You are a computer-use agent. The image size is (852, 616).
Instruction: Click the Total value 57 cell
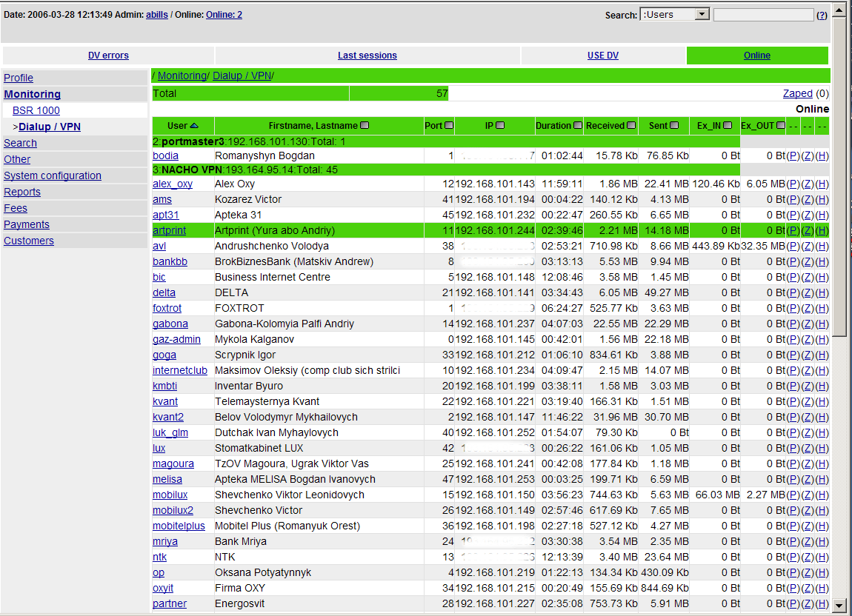pos(399,93)
